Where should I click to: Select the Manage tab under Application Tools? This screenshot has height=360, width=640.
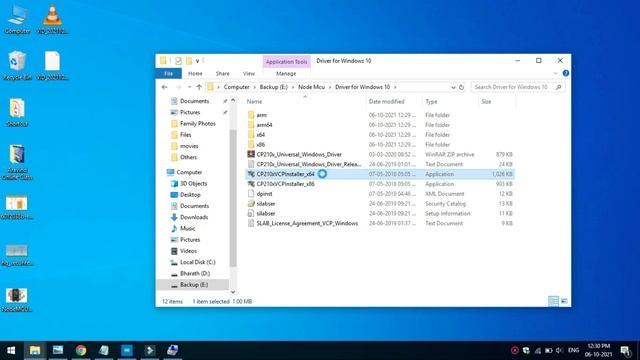tap(286, 73)
